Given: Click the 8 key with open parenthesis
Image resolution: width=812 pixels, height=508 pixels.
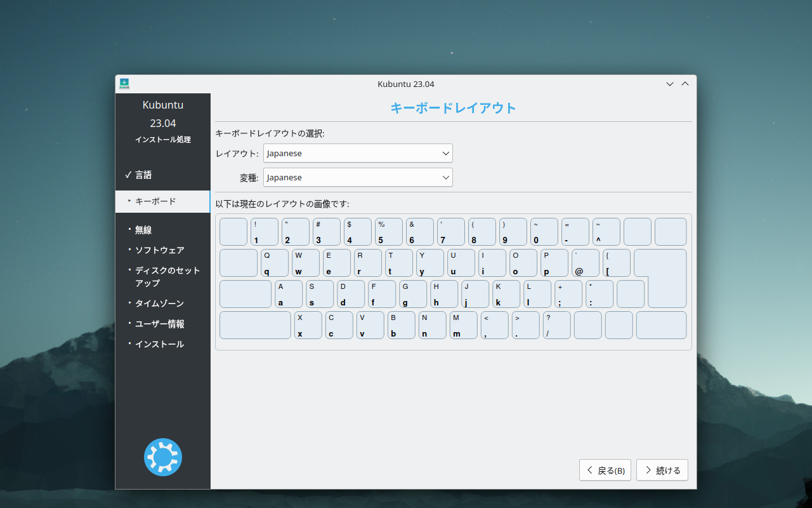Looking at the screenshot, I should coord(482,232).
